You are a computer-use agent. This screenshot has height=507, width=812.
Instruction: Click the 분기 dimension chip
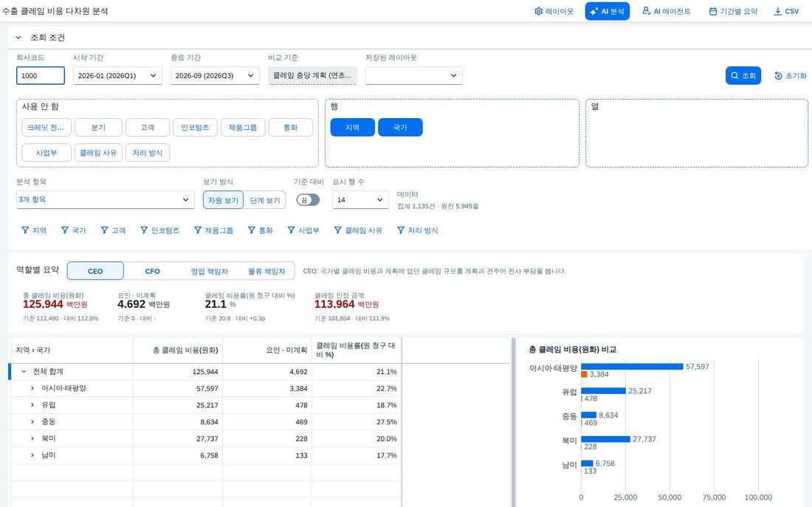click(98, 128)
